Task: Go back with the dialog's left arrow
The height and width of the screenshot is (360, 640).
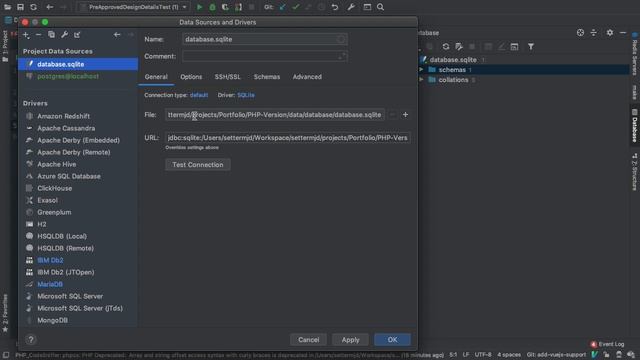Action: pyautogui.click(x=117, y=35)
